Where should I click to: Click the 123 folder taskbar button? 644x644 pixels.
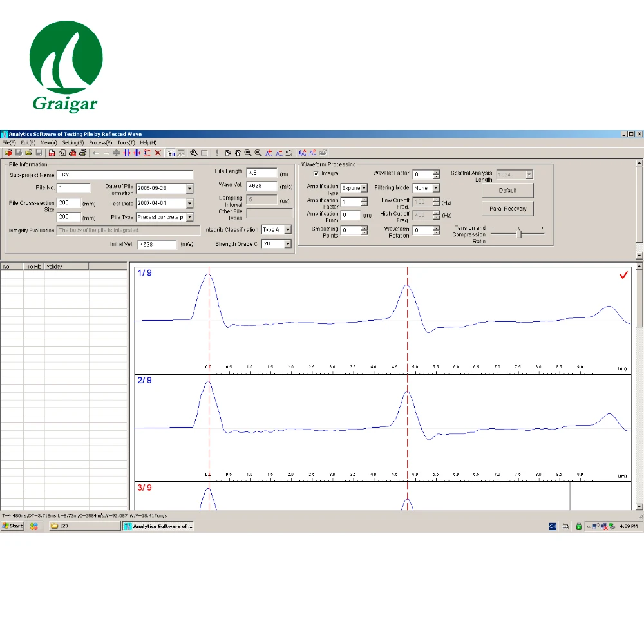point(84,526)
